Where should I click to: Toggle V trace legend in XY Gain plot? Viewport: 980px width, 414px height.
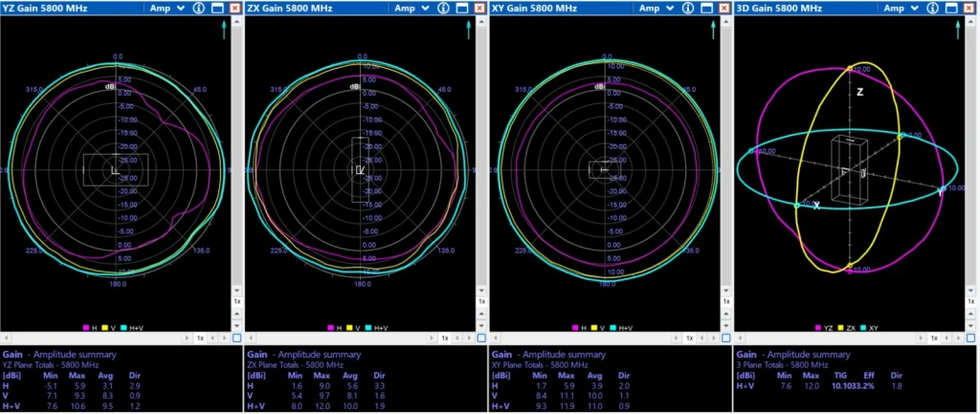597,328
